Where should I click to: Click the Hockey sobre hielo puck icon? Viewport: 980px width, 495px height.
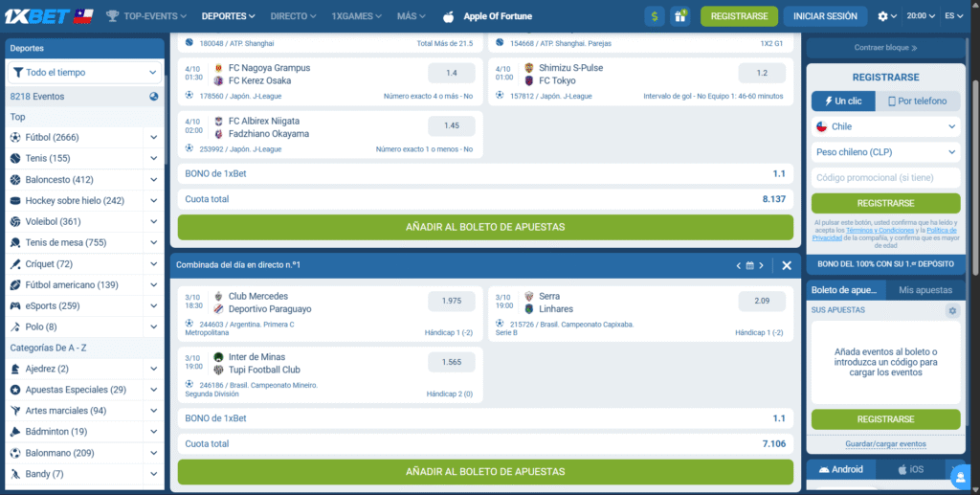[x=15, y=201]
